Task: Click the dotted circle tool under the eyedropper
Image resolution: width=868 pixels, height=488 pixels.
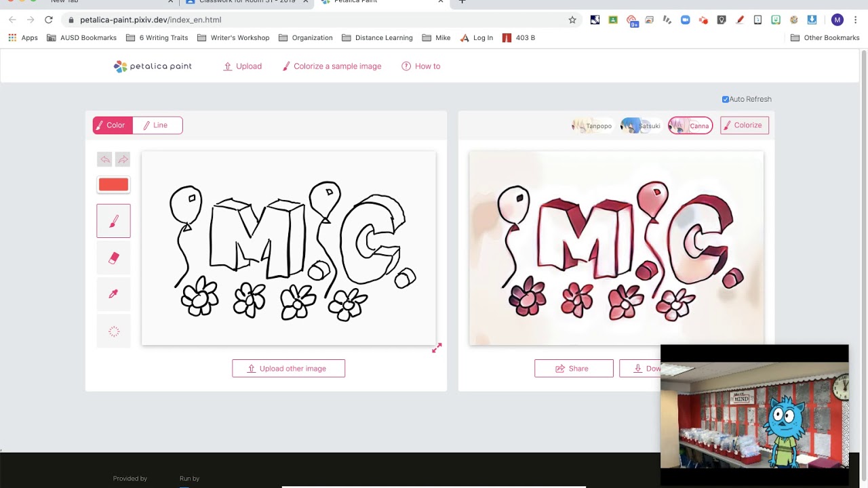Action: (113, 331)
